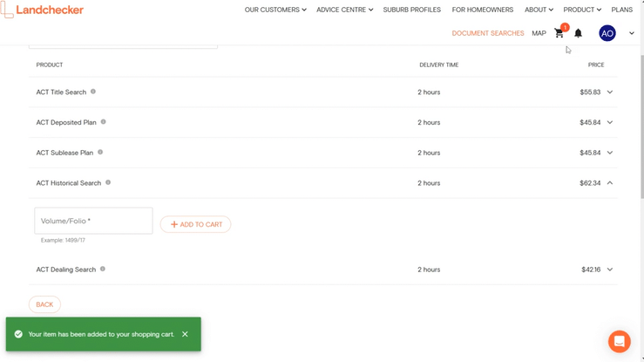The height and width of the screenshot is (362, 644).
Task: Open the Plans page
Action: point(622,10)
